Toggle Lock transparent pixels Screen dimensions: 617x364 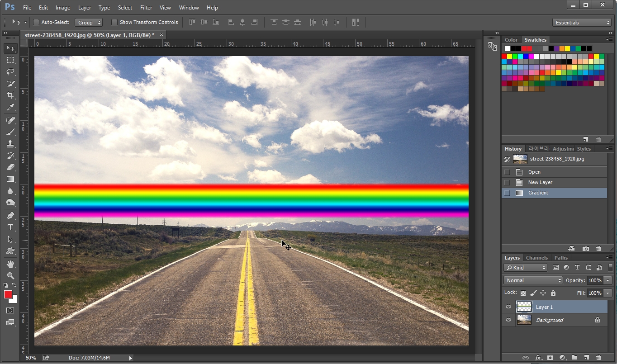tap(523, 293)
